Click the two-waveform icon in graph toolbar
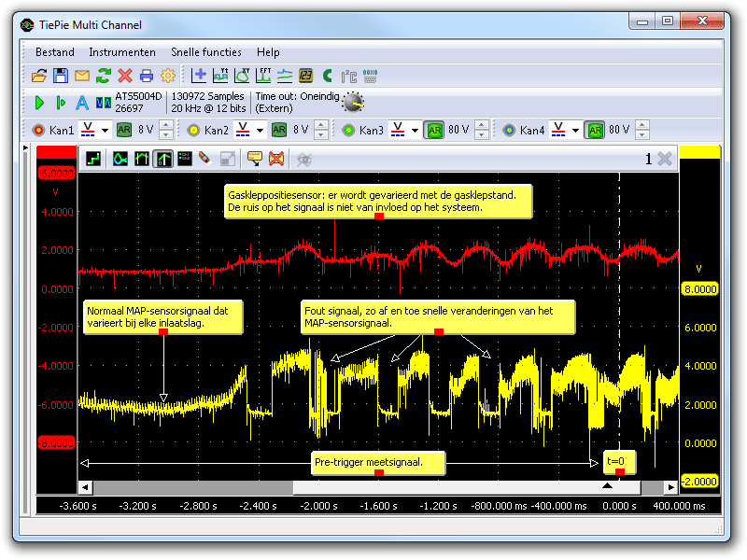The height and width of the screenshot is (560, 747). (120, 159)
